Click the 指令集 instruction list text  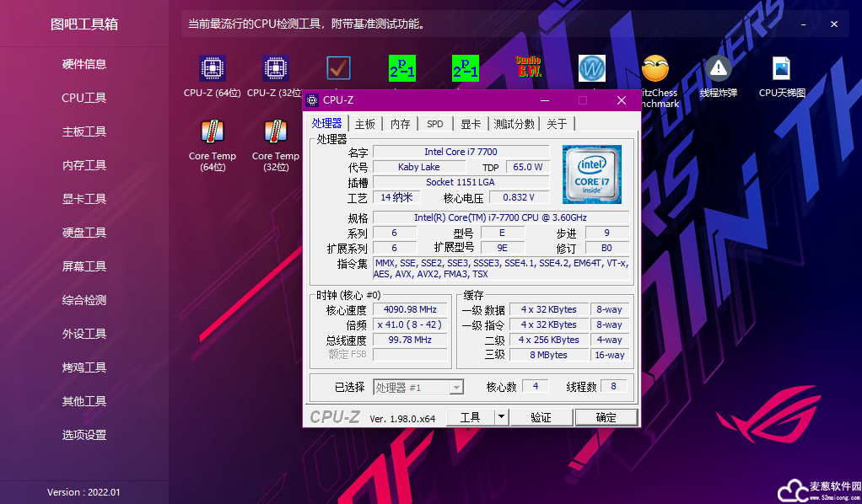coord(501,269)
